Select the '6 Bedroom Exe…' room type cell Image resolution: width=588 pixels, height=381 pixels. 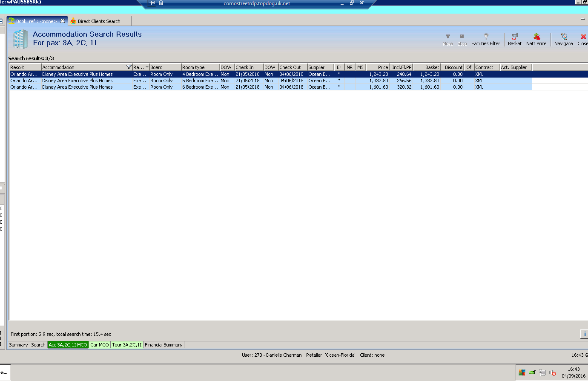pos(201,87)
